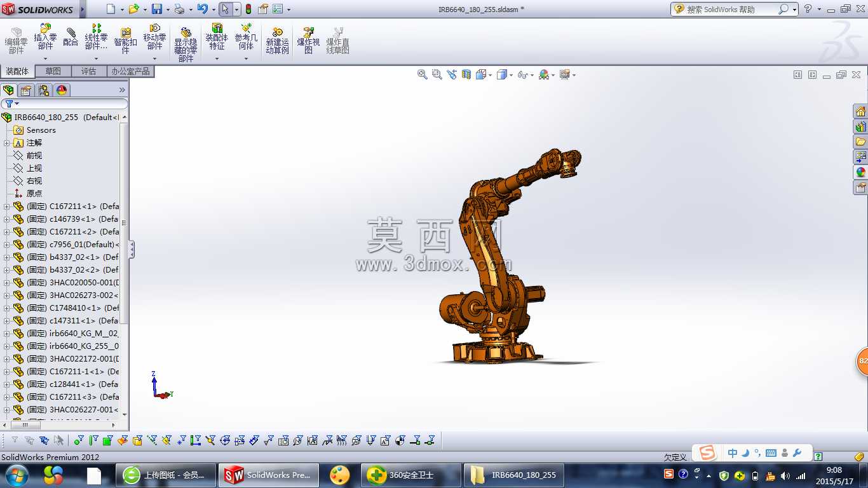This screenshot has width=868, height=488.
Task: Create a new document with the New icon
Action: (x=111, y=9)
